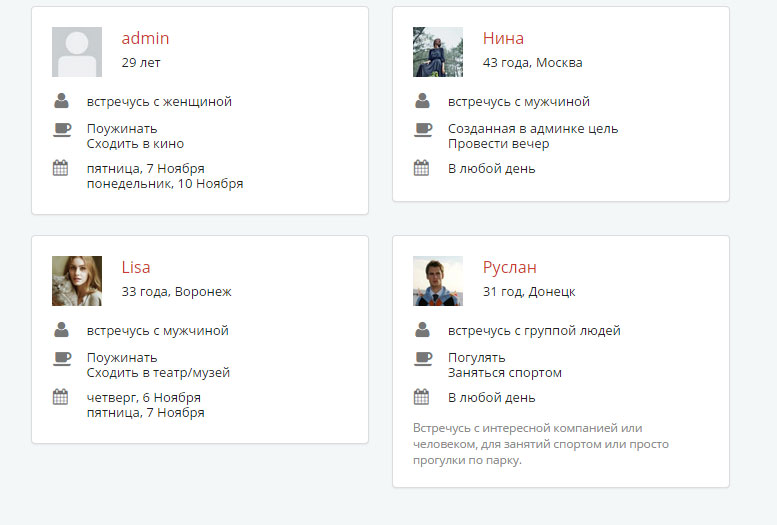Click Руслан's profile photo thumbnail
Image resolution: width=777 pixels, height=525 pixels.
[x=438, y=281]
